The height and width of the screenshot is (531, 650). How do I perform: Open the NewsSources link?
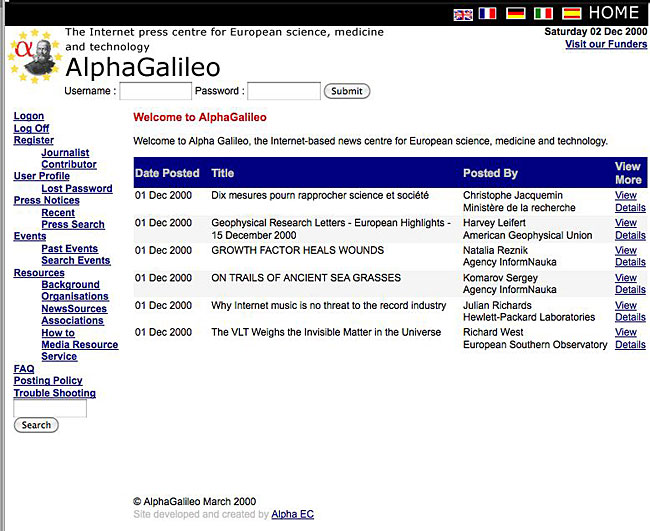[x=74, y=309]
